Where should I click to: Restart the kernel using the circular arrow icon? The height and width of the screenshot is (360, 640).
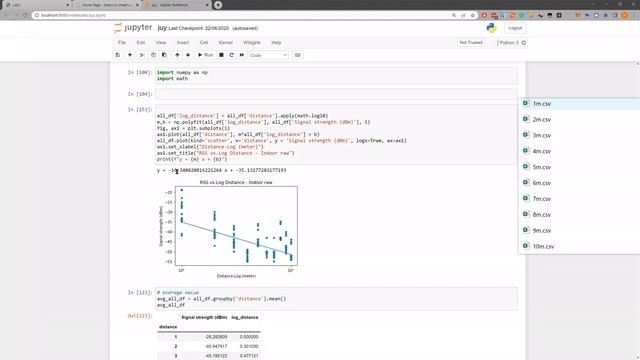click(231, 55)
